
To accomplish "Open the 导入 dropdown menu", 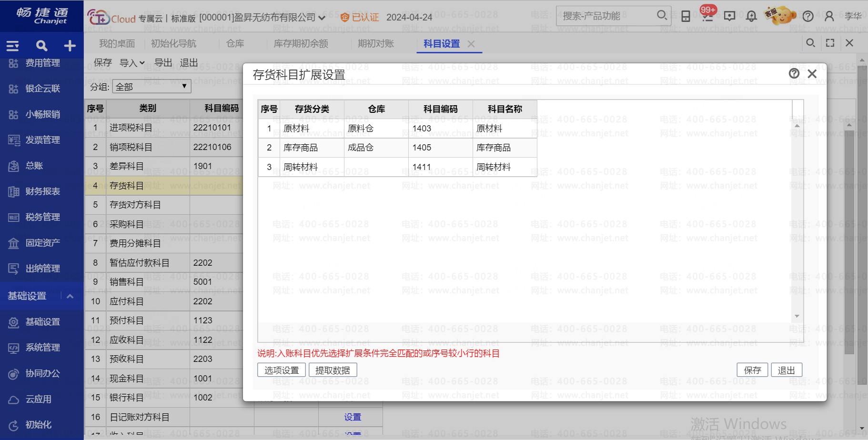I will click(132, 63).
